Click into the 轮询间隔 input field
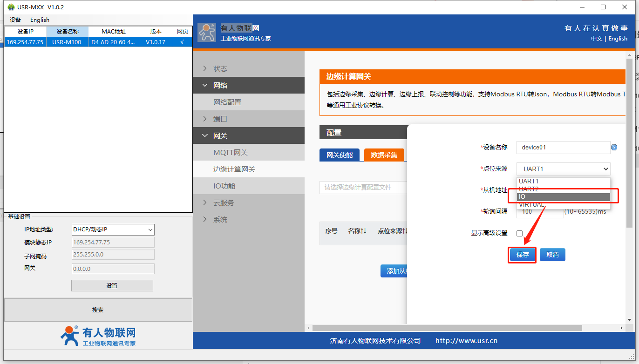This screenshot has width=639, height=364. tap(540, 211)
